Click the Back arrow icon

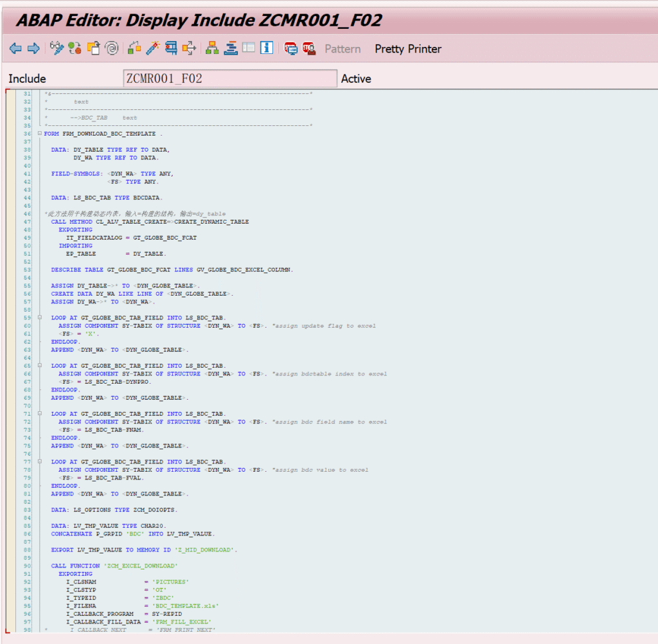pyautogui.click(x=15, y=49)
